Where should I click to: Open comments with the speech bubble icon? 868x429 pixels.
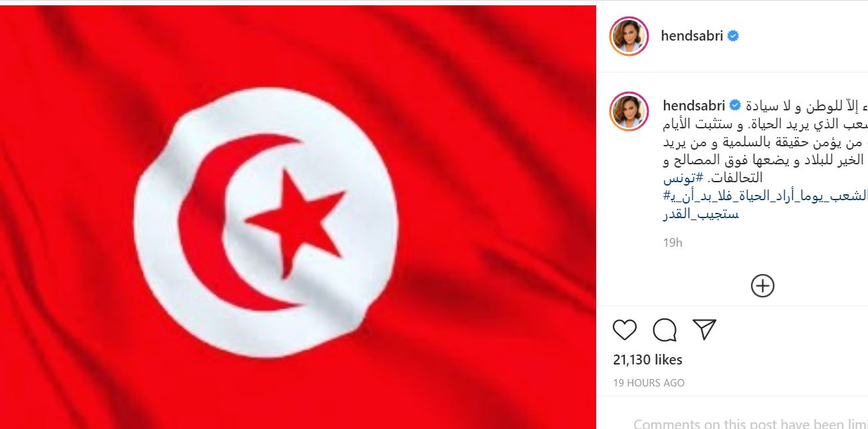(x=664, y=330)
